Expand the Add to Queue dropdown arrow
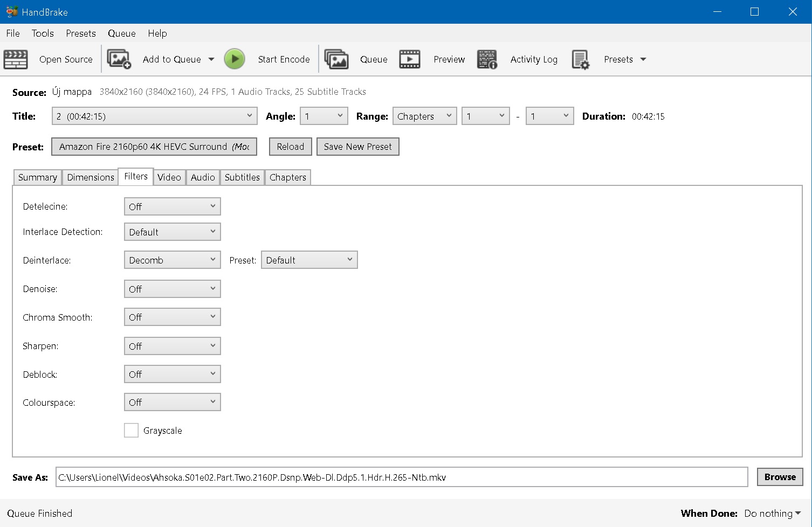 211,59
